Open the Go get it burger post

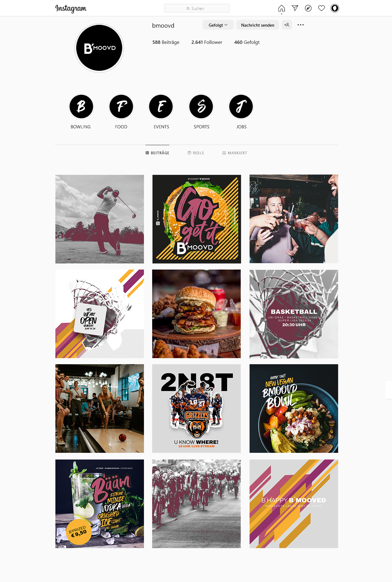(x=197, y=219)
